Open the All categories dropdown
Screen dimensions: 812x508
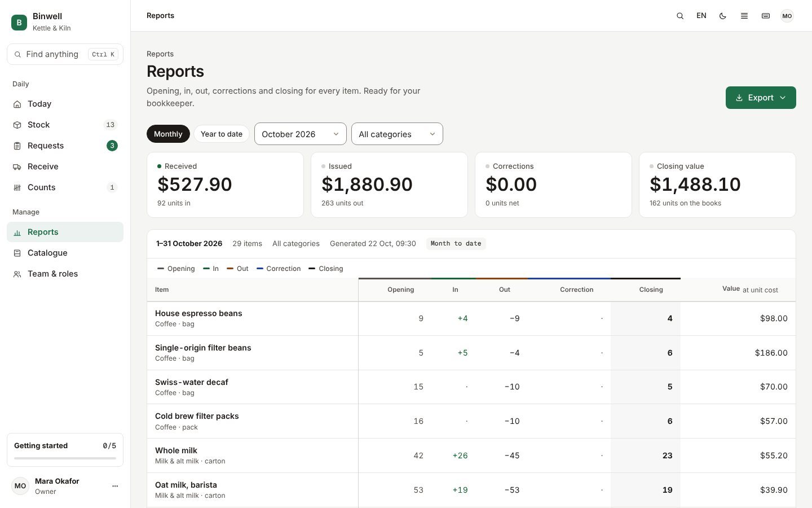pyautogui.click(x=397, y=134)
